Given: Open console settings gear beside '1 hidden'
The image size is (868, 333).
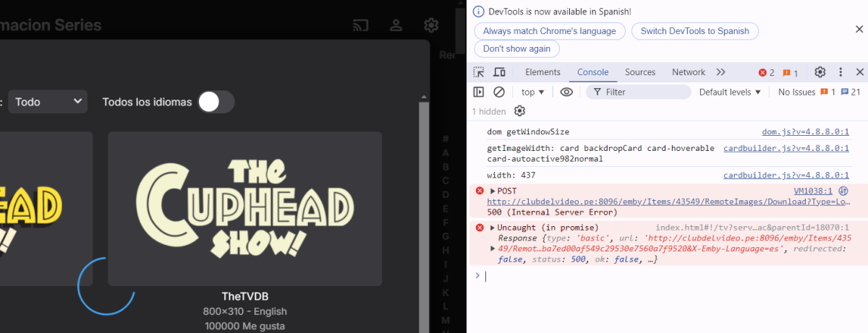Looking at the screenshot, I should click(519, 111).
